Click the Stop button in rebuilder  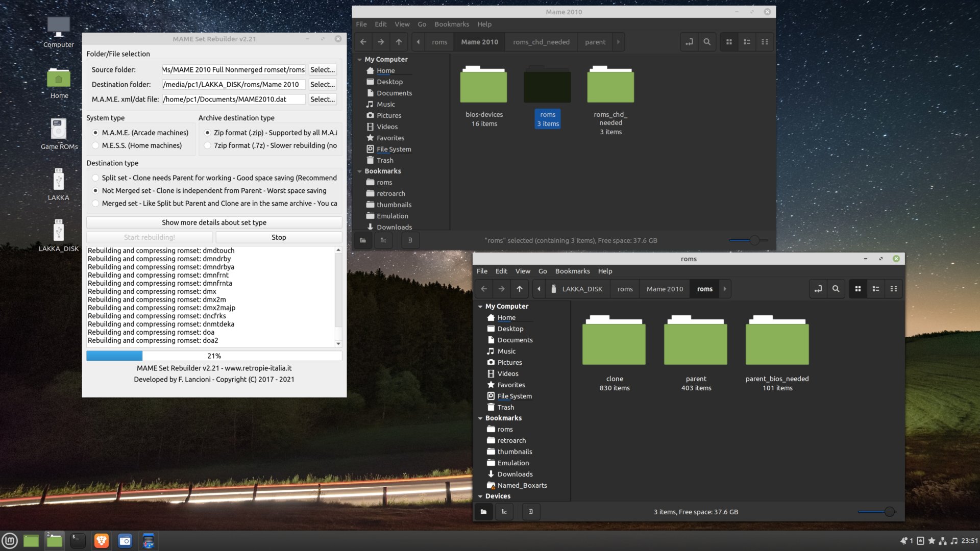click(278, 237)
